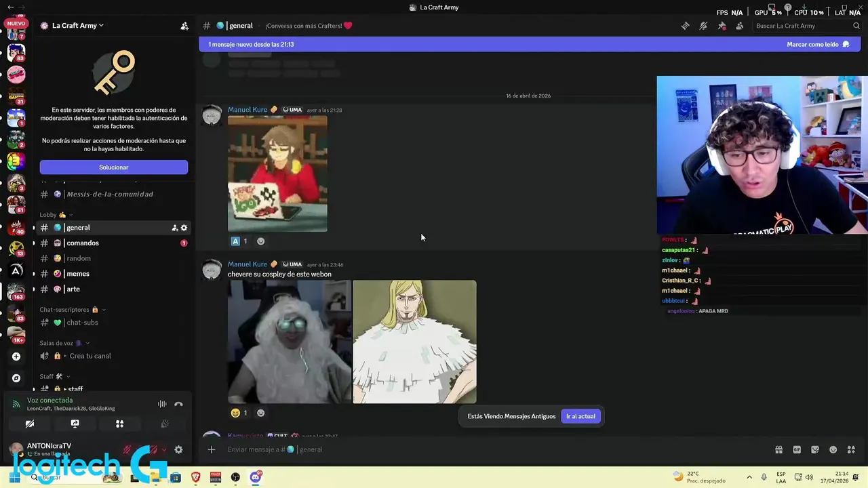
Task: Click create invite icon on general channel row
Action: pos(174,228)
